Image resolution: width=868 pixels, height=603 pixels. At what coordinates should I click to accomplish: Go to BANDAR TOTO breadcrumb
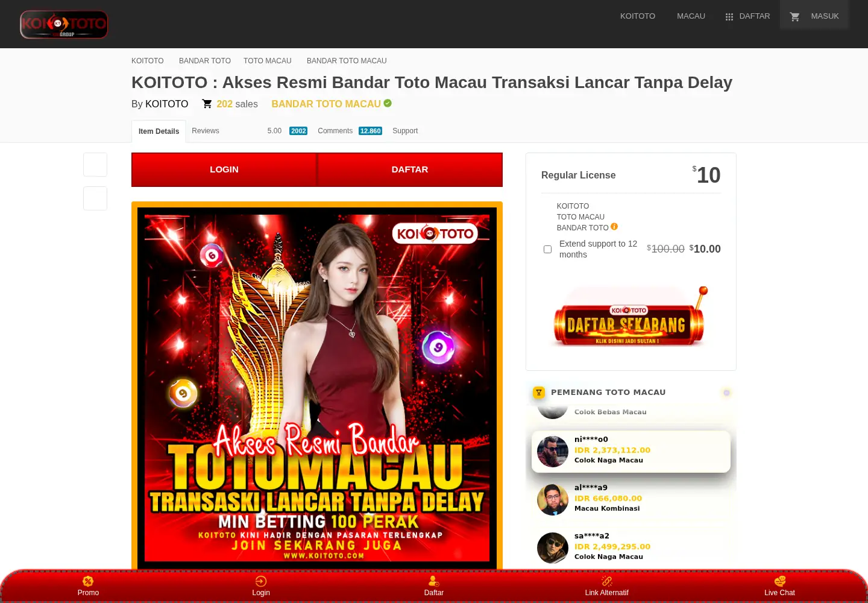pyautogui.click(x=205, y=61)
